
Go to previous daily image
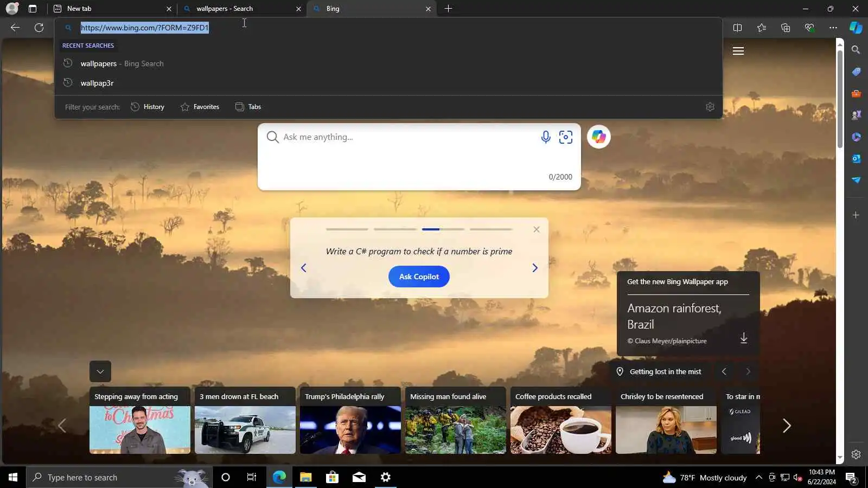pos(724,371)
